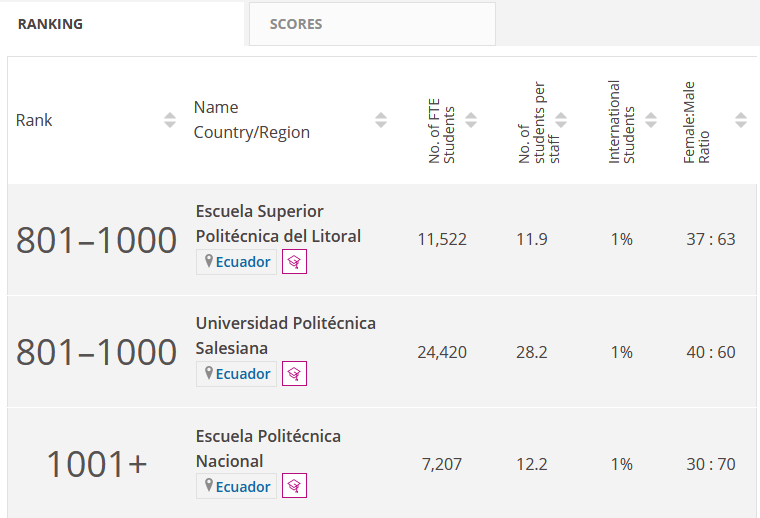Click the Name column header label

[x=216, y=107]
